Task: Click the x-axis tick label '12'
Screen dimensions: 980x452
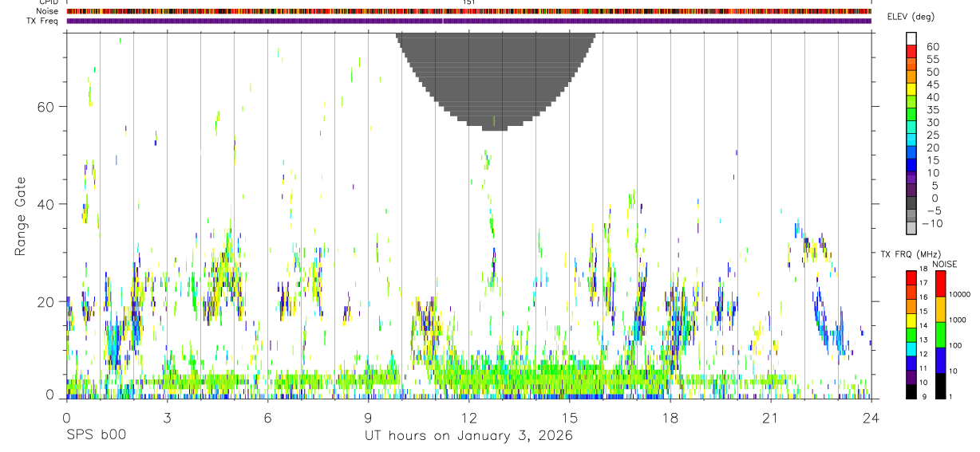Action: pos(468,418)
